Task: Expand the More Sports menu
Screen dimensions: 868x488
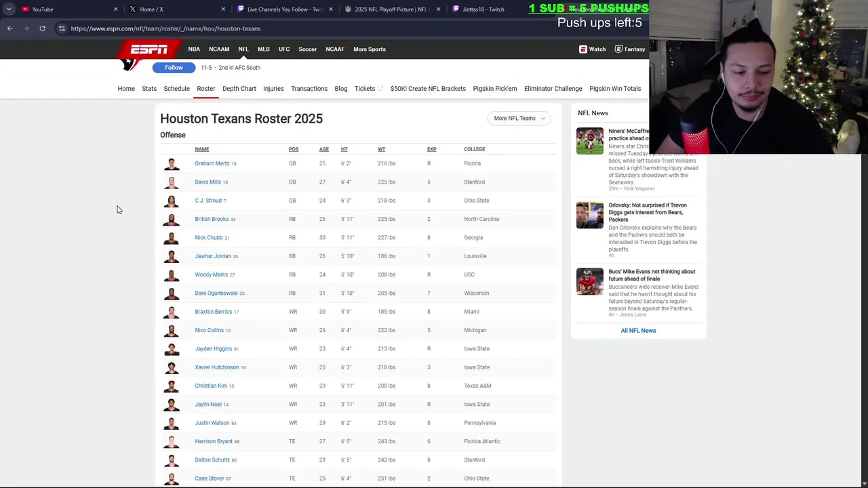Action: (370, 49)
